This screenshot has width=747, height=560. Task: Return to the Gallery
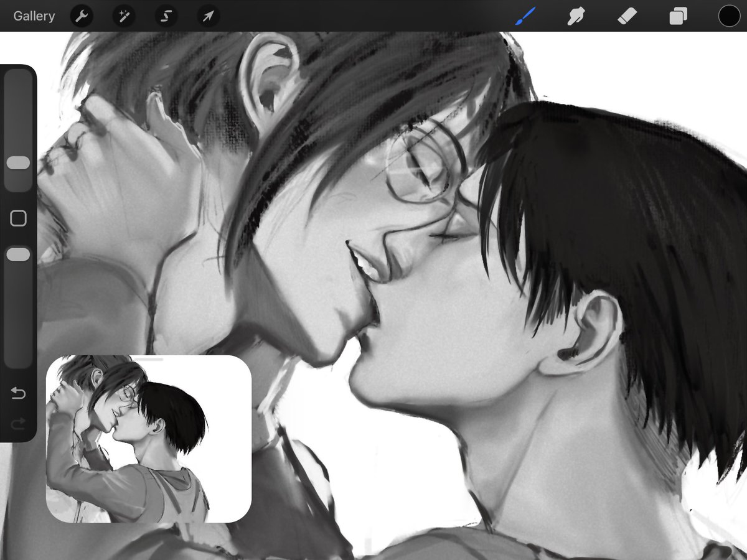tap(34, 16)
